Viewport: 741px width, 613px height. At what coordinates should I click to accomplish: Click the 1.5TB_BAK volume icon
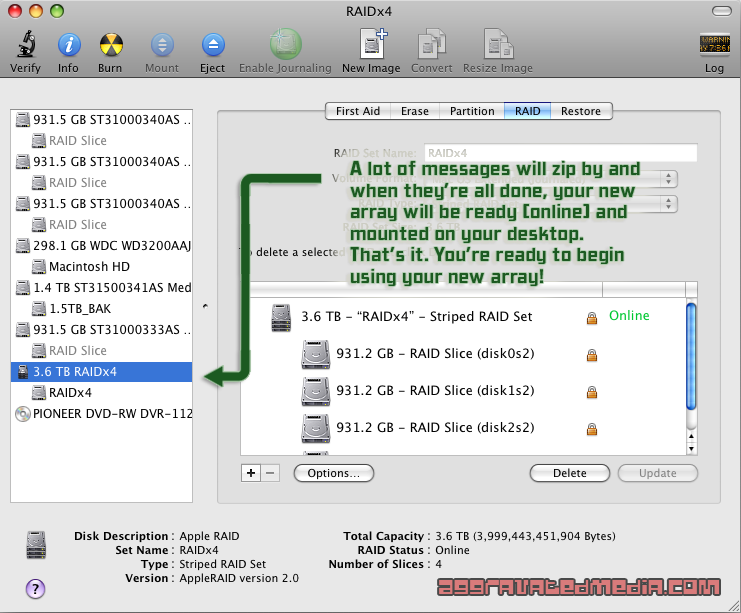point(39,309)
